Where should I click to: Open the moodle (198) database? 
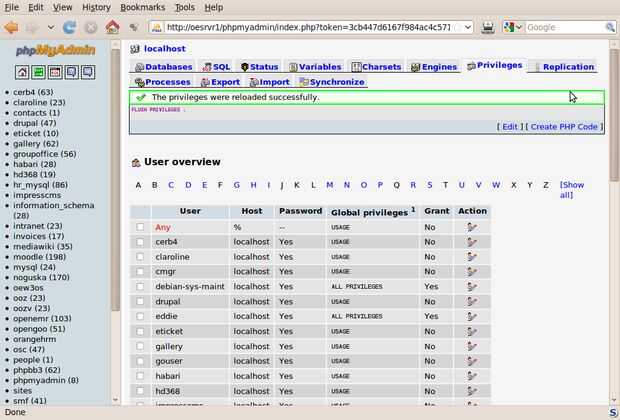[40, 257]
